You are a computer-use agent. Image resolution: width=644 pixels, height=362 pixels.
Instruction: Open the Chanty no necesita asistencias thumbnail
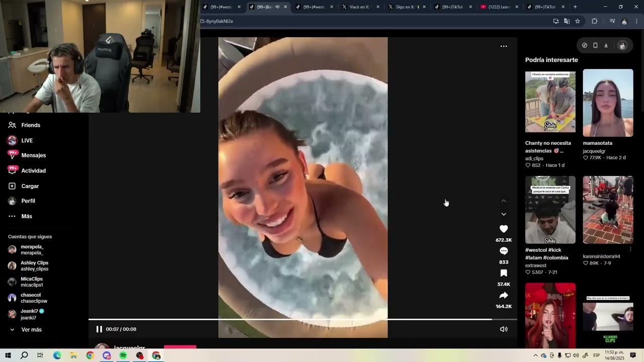click(550, 102)
